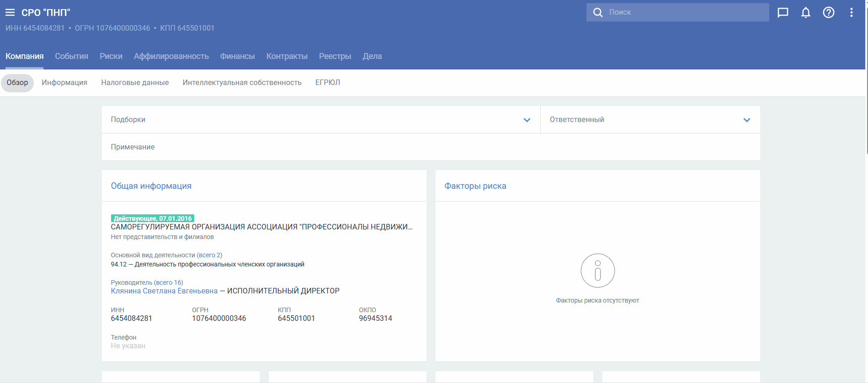Click the risk factors info icon
Image resolution: width=868 pixels, height=383 pixels.
click(x=597, y=271)
